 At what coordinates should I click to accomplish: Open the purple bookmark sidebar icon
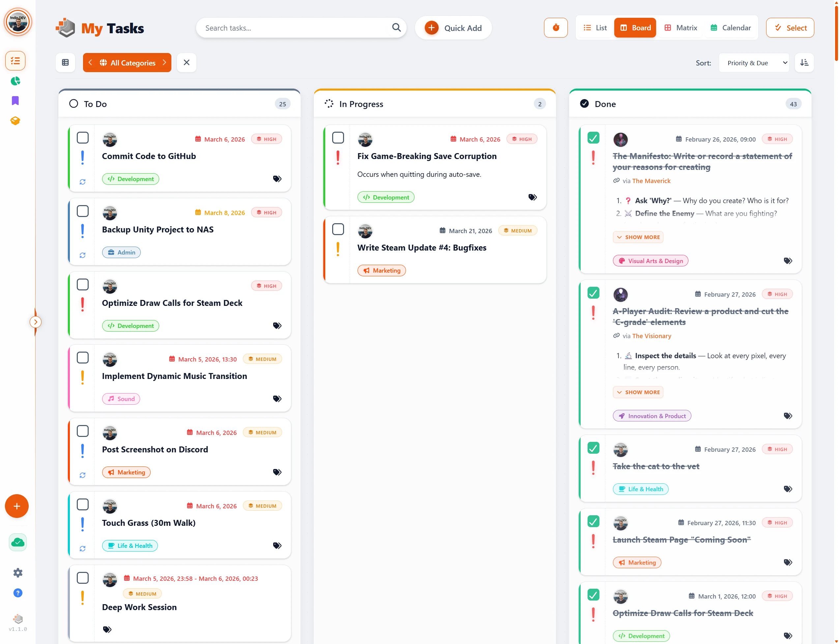click(15, 101)
